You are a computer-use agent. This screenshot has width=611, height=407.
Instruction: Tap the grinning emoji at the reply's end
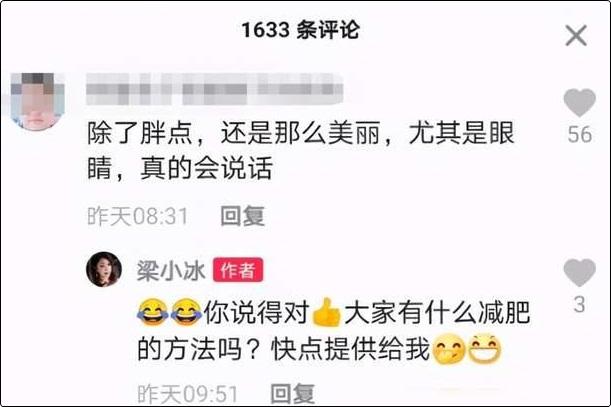point(484,349)
